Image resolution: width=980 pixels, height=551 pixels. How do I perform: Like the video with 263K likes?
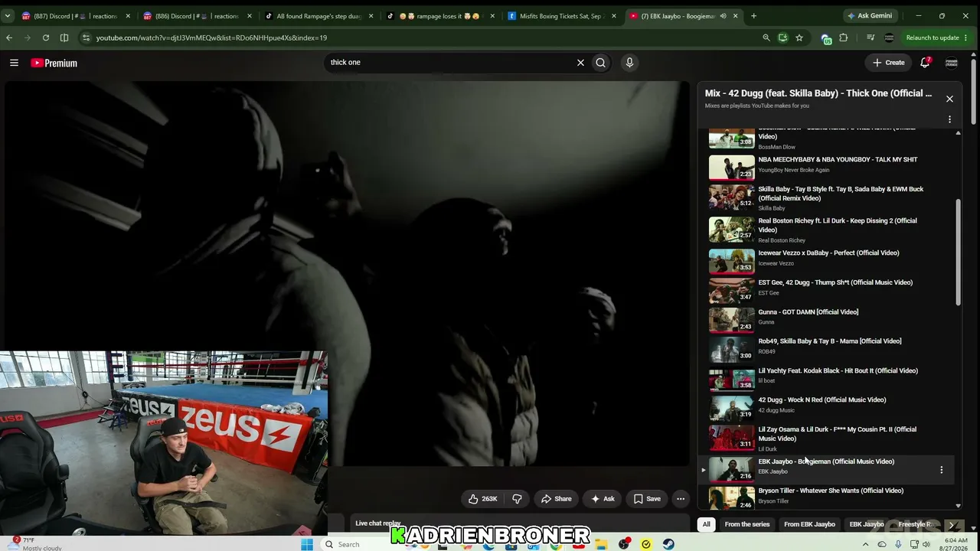point(482,499)
